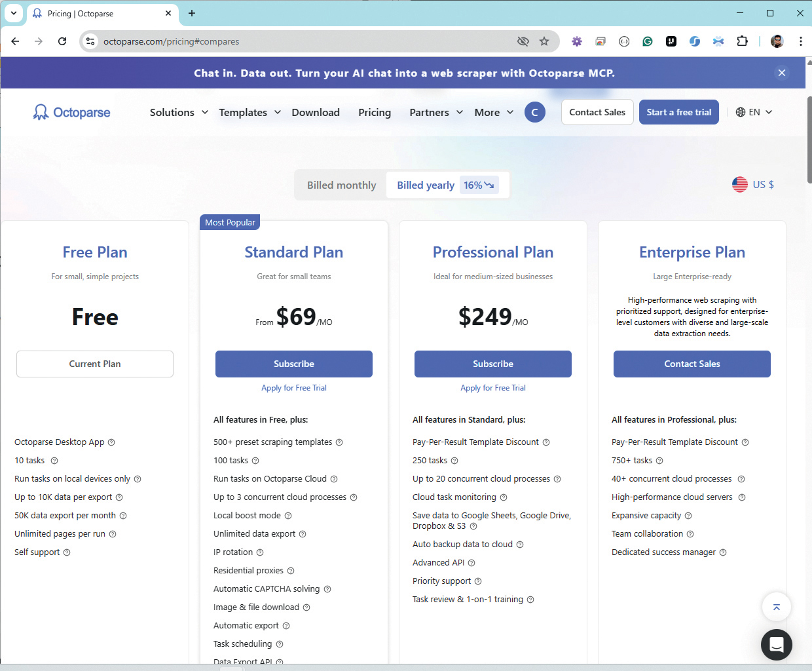This screenshot has width=812, height=671.
Task: Open the browser Extensions puzzle icon
Action: click(742, 41)
